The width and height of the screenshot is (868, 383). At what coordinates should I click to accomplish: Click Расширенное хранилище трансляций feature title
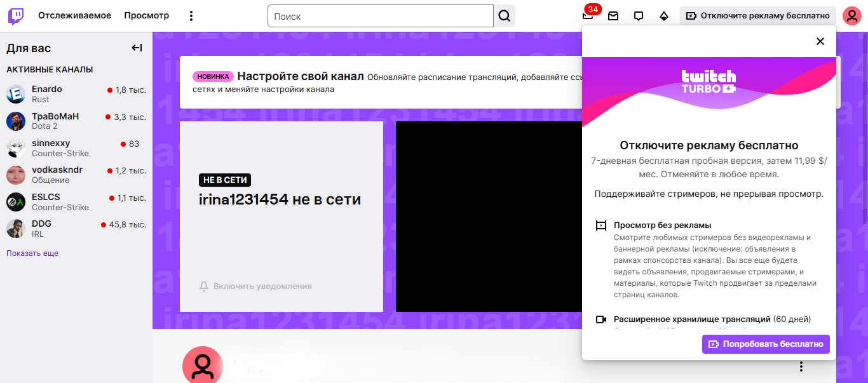tap(692, 319)
